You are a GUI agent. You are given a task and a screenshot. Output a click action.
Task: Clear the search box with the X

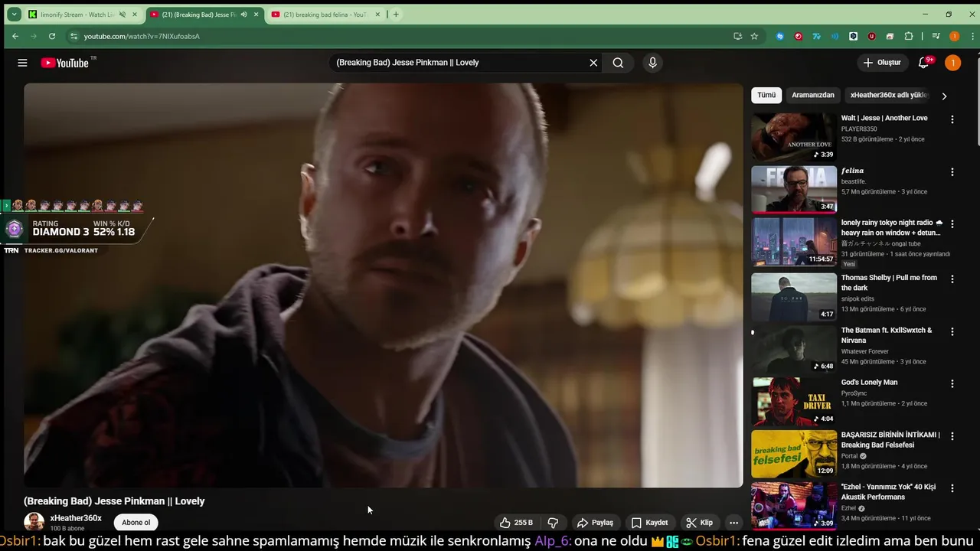(593, 63)
